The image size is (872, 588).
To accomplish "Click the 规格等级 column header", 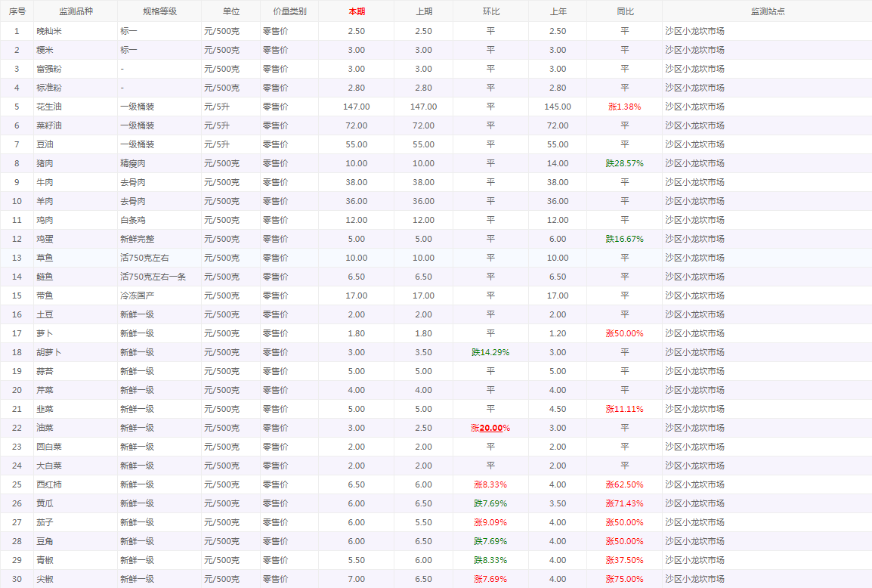I will tap(159, 11).
